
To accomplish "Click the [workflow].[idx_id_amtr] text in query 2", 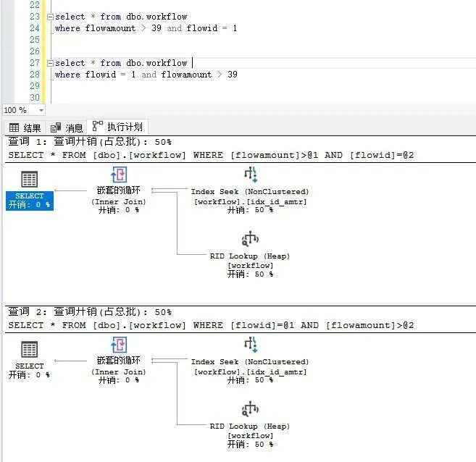I will click(x=251, y=372).
